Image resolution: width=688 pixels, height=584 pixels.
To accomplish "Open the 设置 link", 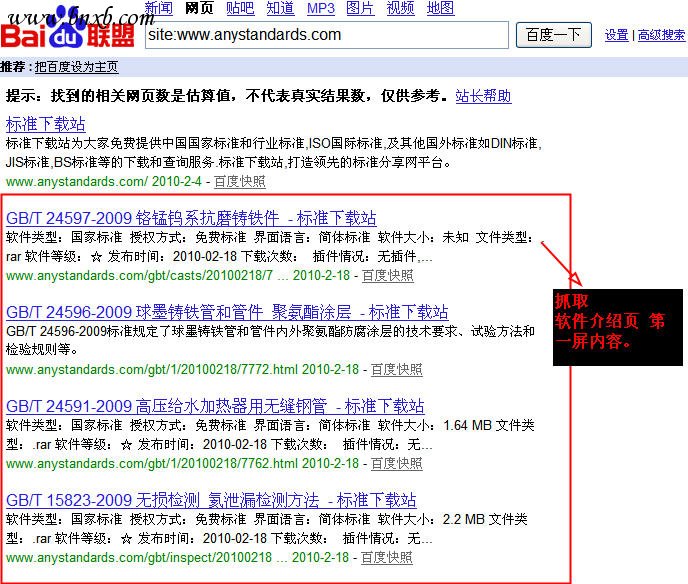I will pyautogui.click(x=617, y=35).
